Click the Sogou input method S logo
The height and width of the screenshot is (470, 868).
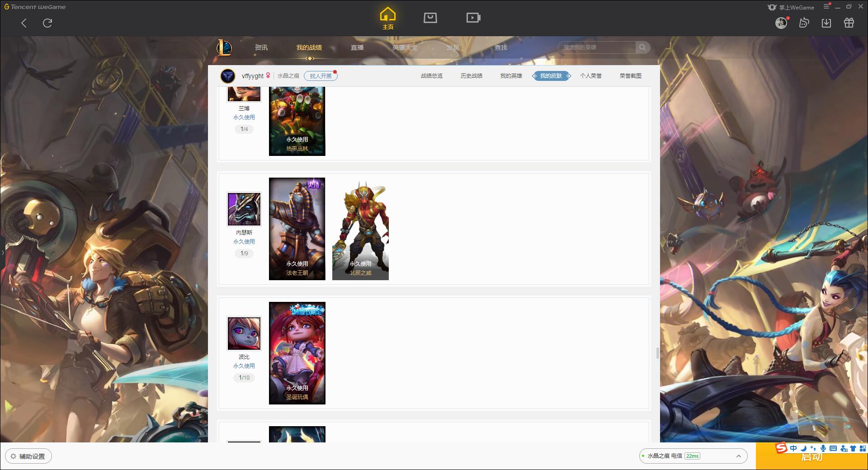coord(781,448)
